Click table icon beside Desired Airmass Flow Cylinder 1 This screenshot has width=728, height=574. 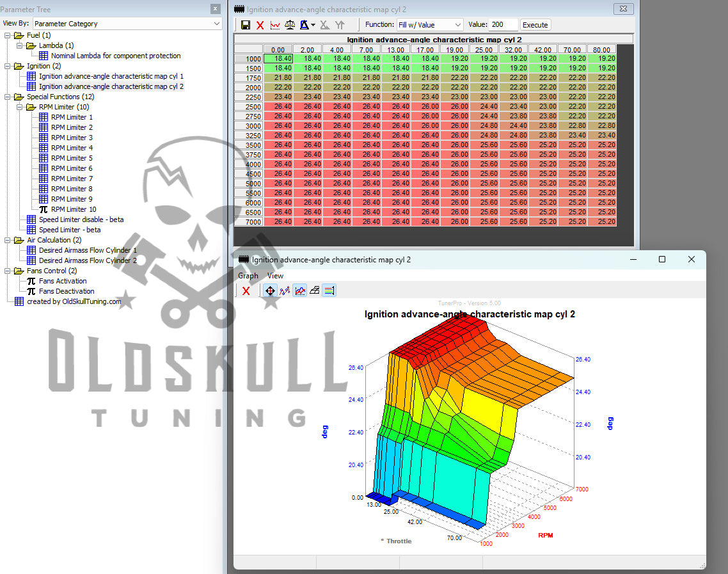tap(31, 250)
